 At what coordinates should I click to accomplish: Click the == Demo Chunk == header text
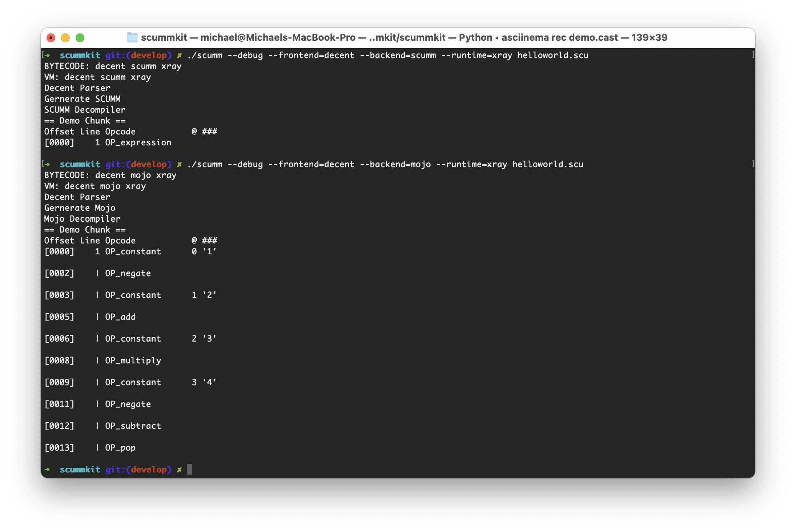tap(85, 120)
